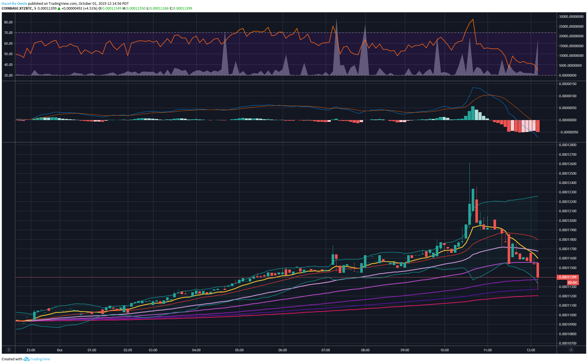The image size is (588, 364).
Task: Click the red current price label 0.00011399
Action: [x=567, y=277]
